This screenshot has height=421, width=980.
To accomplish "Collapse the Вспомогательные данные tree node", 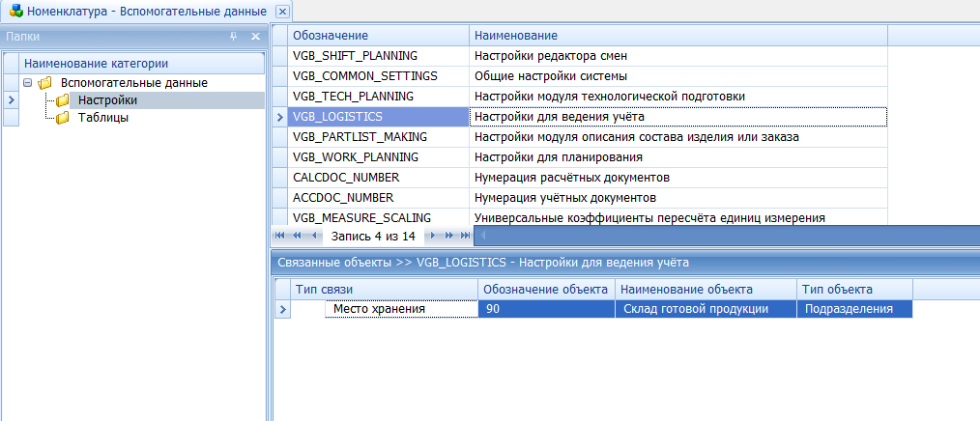I will [29, 83].
